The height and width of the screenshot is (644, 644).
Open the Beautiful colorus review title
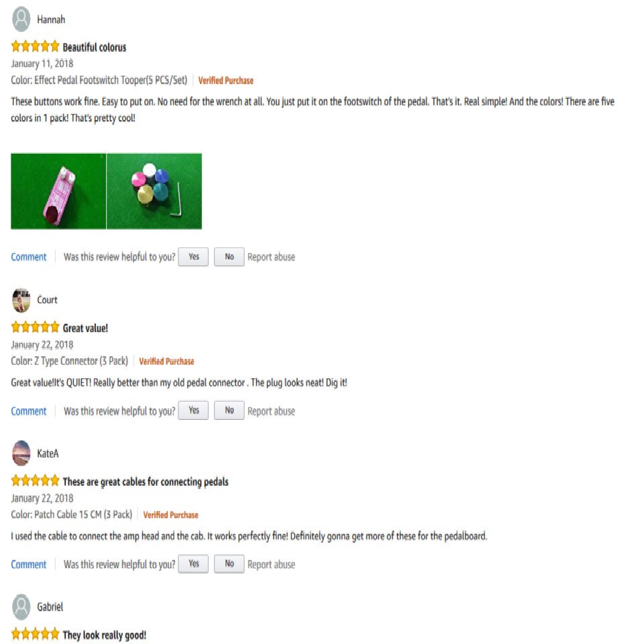(95, 47)
